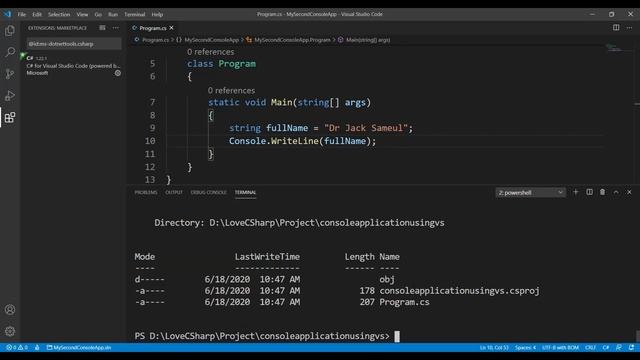This screenshot has height=360, width=640.
Task: Open errors and warnings in status bar
Action: coord(17,348)
